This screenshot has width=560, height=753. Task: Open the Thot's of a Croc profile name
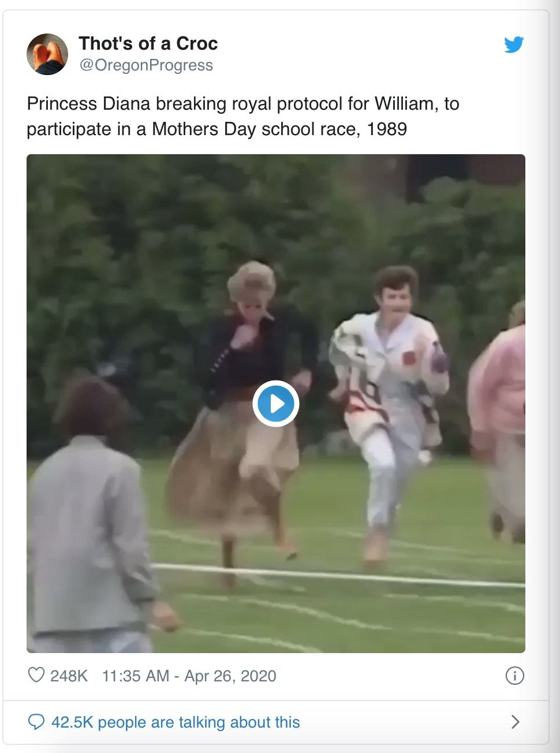pyautogui.click(x=148, y=43)
